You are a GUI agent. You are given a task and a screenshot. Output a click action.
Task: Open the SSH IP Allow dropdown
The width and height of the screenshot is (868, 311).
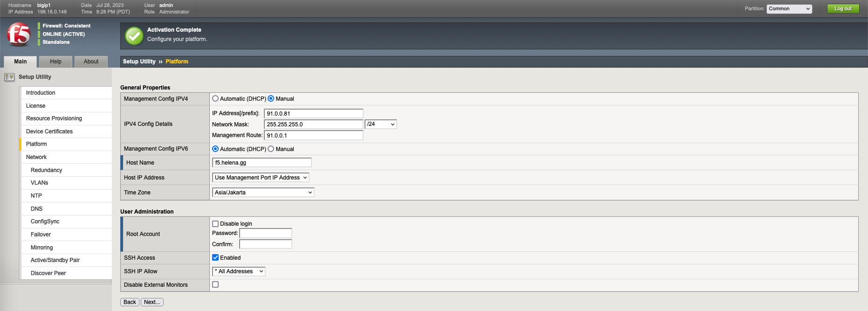pyautogui.click(x=239, y=271)
